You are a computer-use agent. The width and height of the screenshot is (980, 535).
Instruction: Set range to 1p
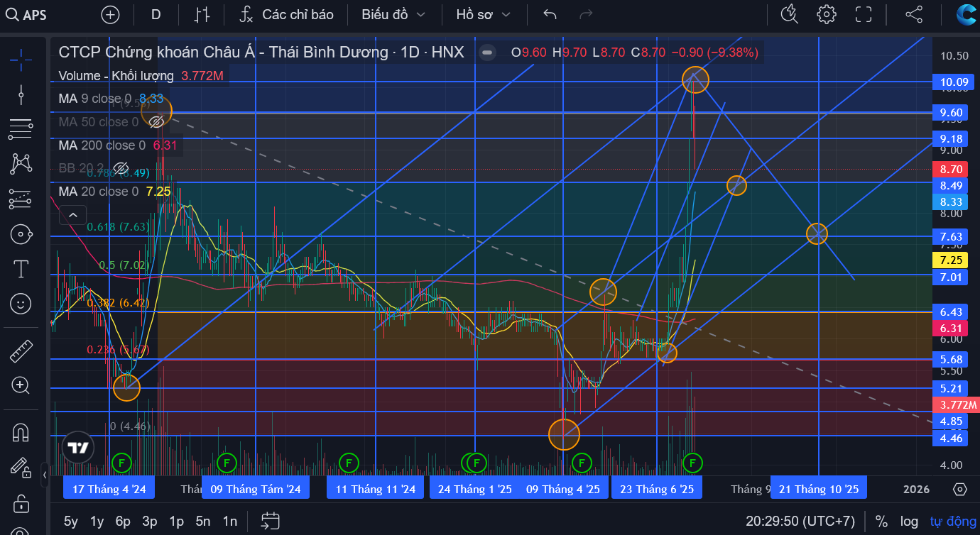point(176,522)
